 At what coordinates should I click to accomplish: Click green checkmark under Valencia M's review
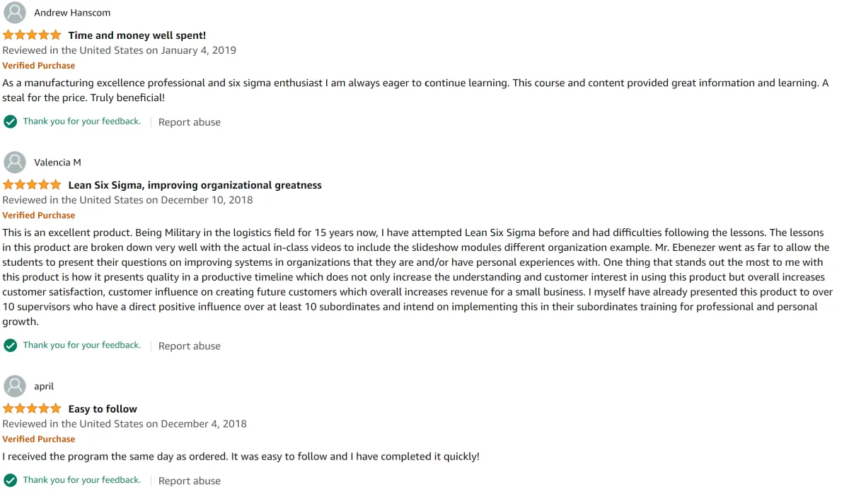(x=10, y=346)
